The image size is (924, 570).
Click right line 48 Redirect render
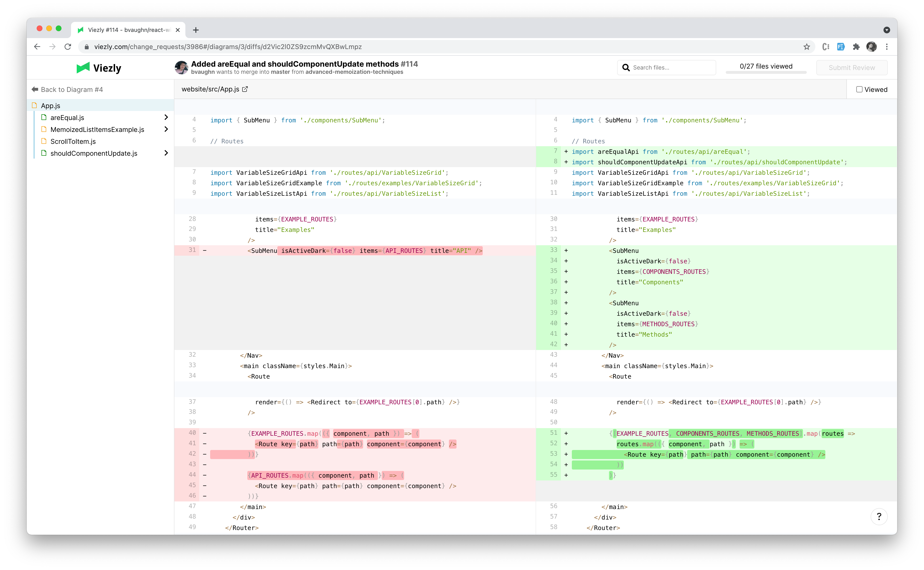tap(716, 402)
